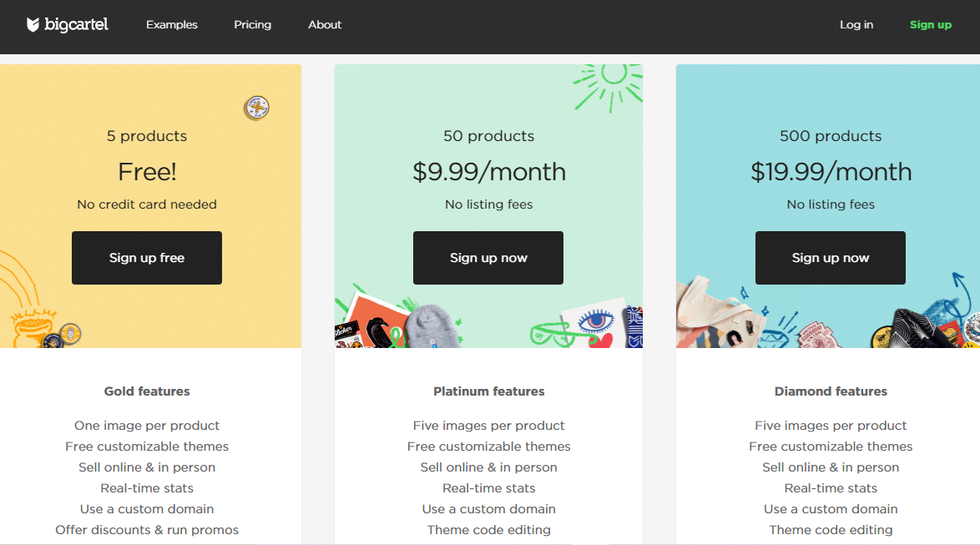
Task: Click the round pin badge on the Gold card
Action: click(x=256, y=108)
